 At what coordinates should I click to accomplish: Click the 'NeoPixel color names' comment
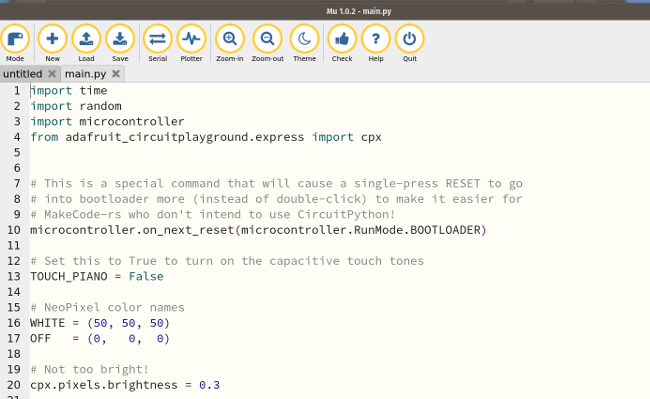coord(107,307)
